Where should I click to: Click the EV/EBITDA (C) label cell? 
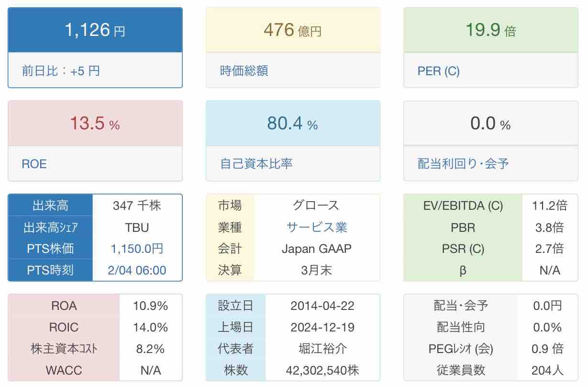[463, 205]
